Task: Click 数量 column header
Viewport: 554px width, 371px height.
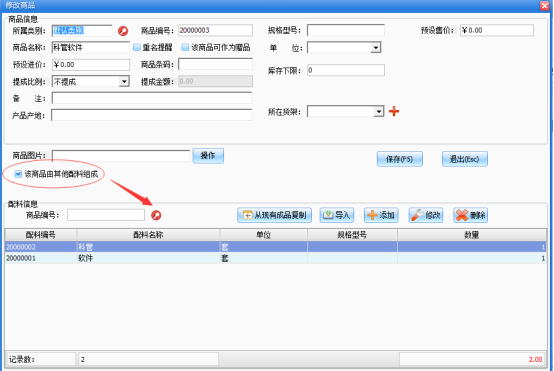Action: (x=472, y=235)
